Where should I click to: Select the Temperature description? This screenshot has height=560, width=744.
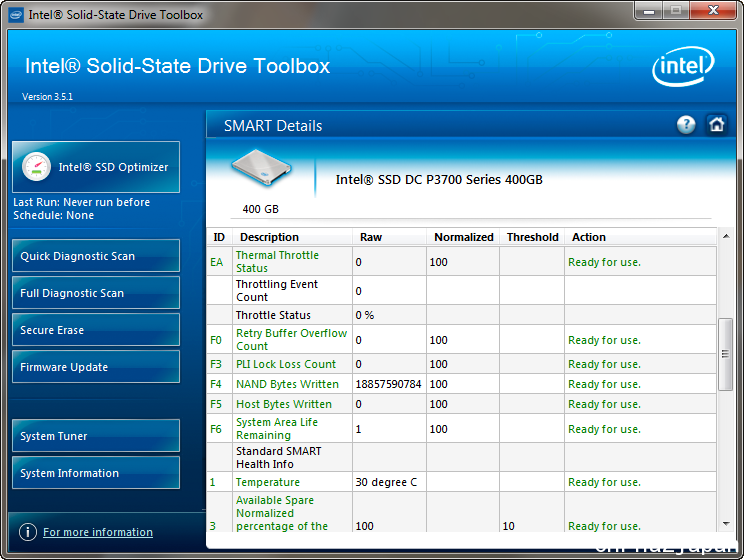tap(268, 482)
